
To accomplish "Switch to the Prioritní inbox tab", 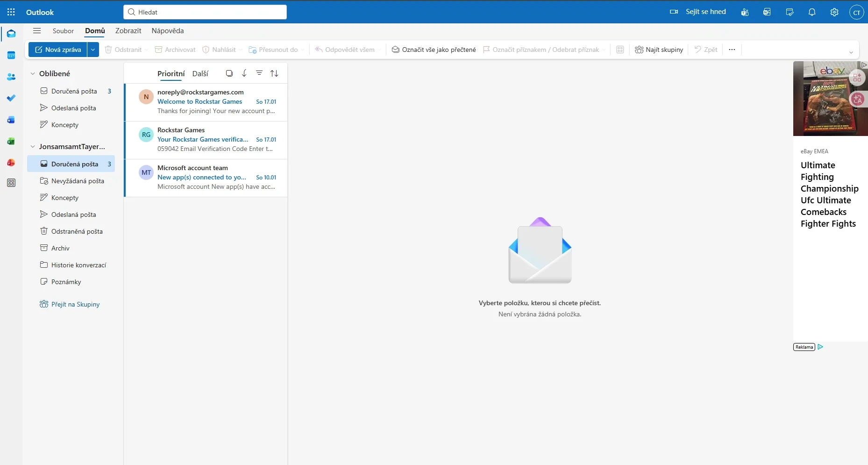I will point(171,73).
